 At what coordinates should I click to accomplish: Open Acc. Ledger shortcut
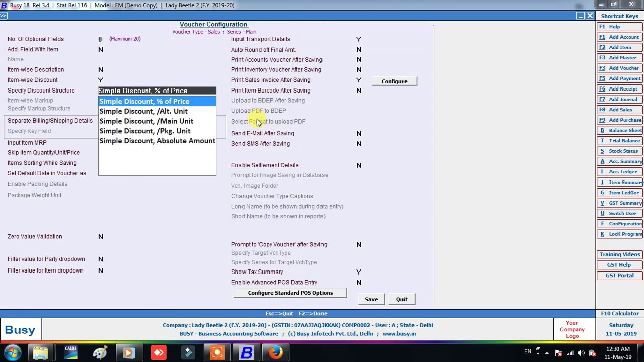(x=620, y=172)
